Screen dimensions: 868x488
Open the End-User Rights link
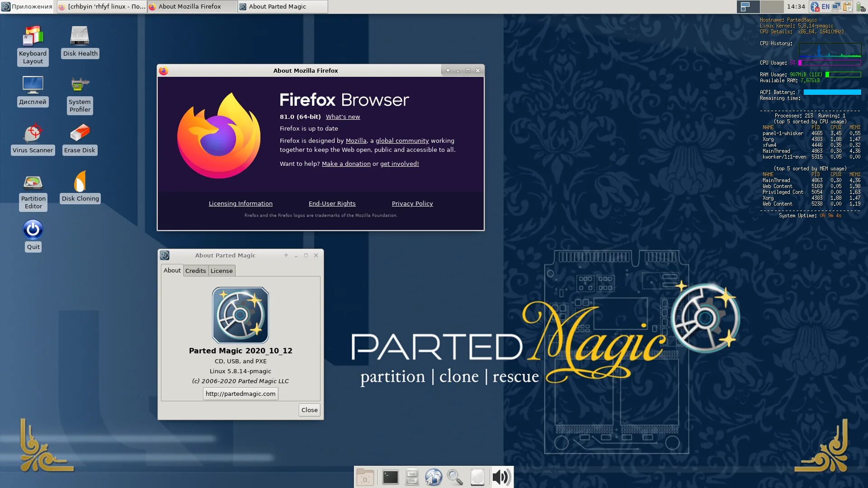coord(332,203)
